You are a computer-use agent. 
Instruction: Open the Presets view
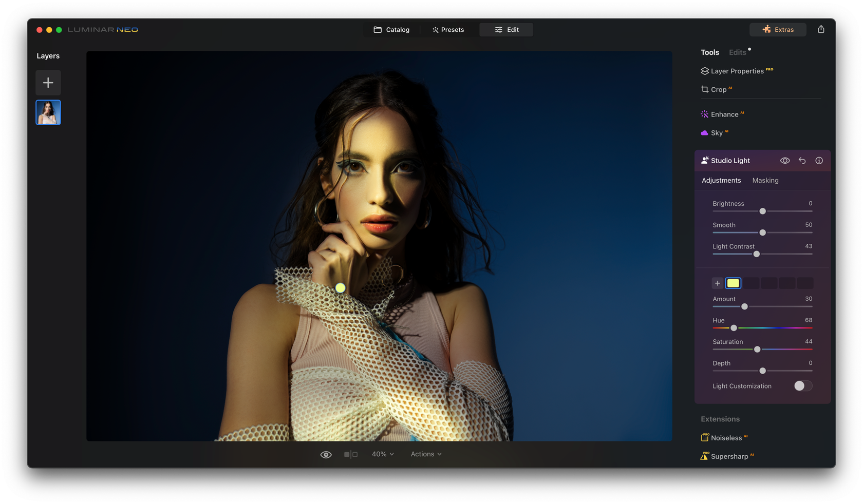tap(448, 29)
